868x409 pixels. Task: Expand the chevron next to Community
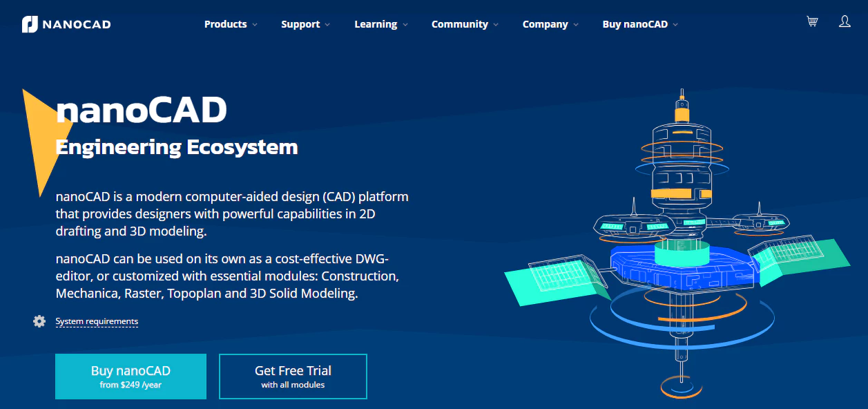[x=496, y=25]
